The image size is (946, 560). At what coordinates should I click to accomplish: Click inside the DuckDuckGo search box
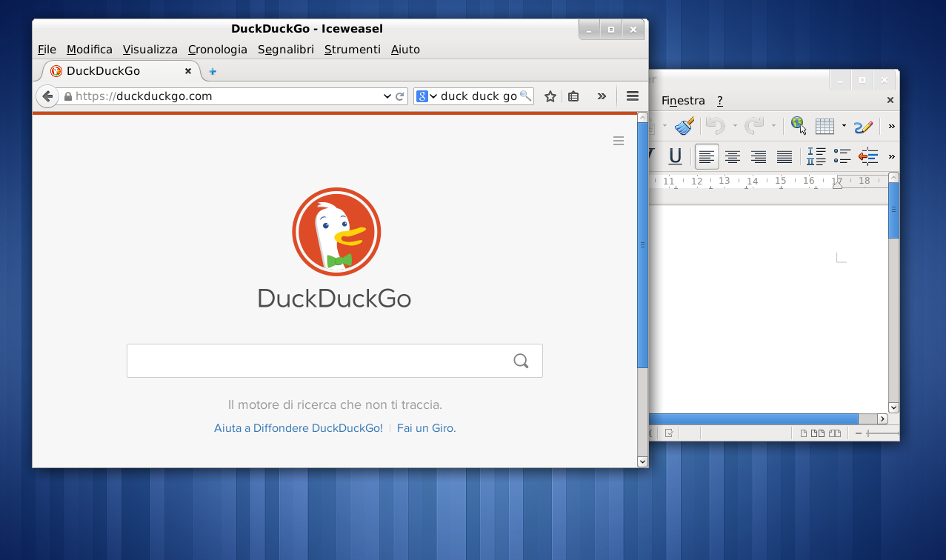click(x=335, y=361)
